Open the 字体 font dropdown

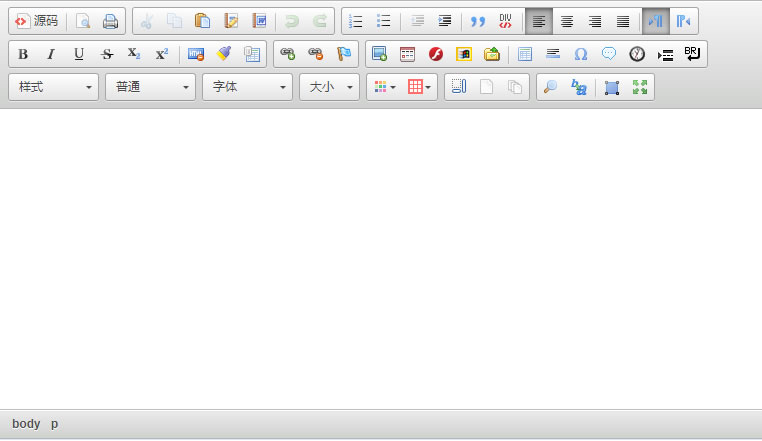(x=247, y=87)
